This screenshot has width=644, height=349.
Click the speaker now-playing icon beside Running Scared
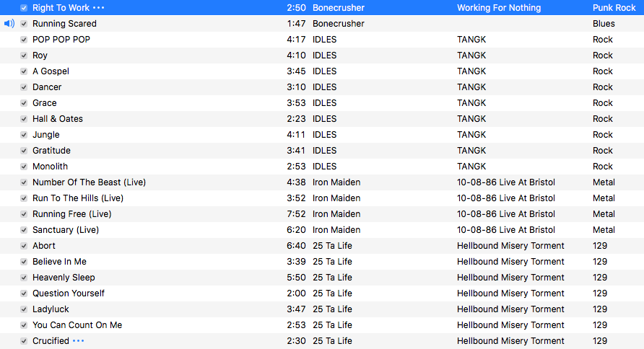click(9, 24)
